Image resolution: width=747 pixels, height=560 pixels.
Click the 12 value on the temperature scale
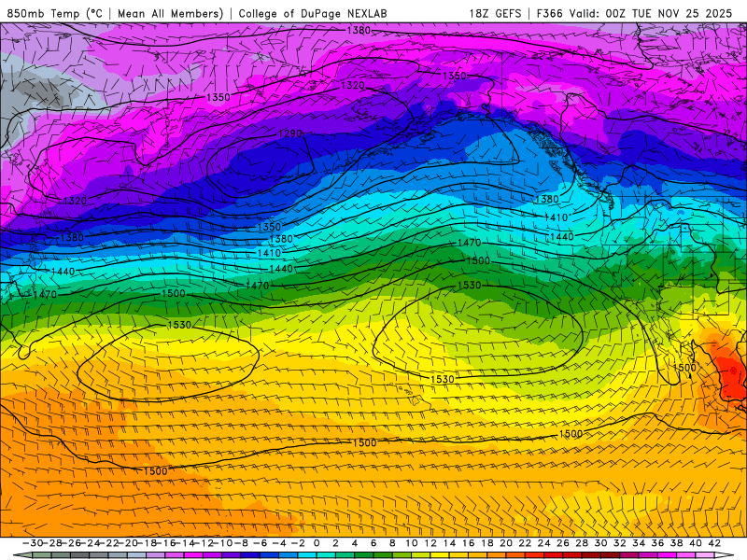[x=430, y=543]
